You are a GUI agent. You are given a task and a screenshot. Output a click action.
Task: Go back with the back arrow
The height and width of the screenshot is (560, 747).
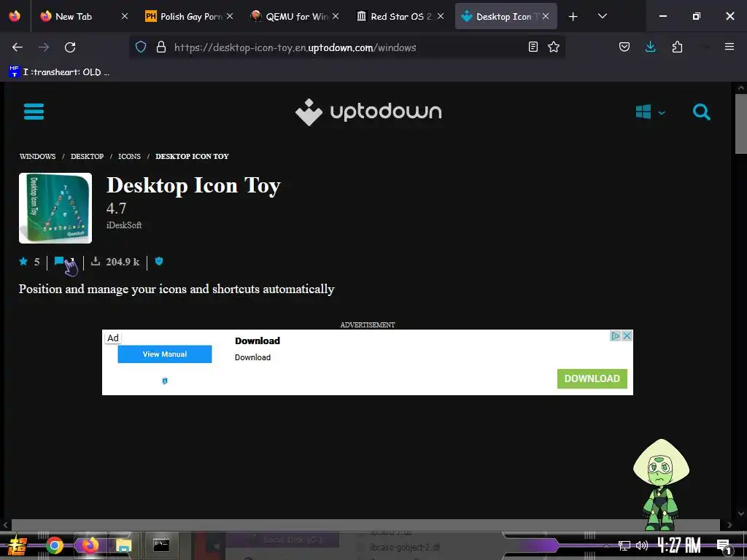(x=18, y=47)
